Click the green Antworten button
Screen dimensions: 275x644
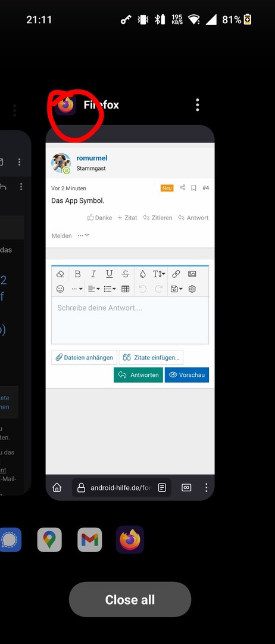138,375
